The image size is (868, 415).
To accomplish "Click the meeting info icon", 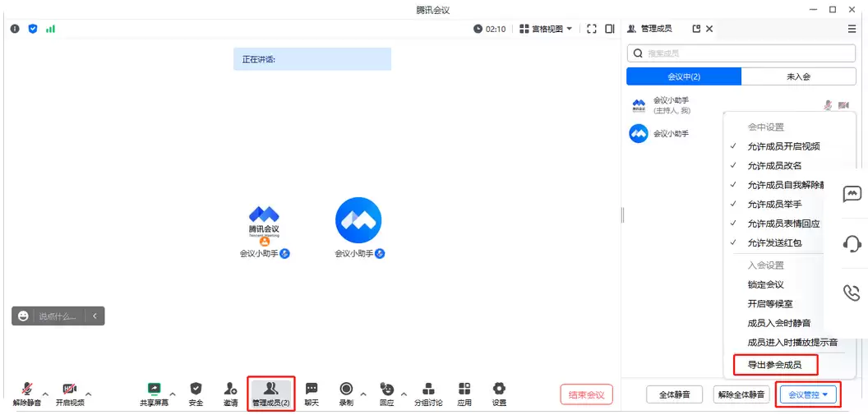I will click(x=15, y=29).
